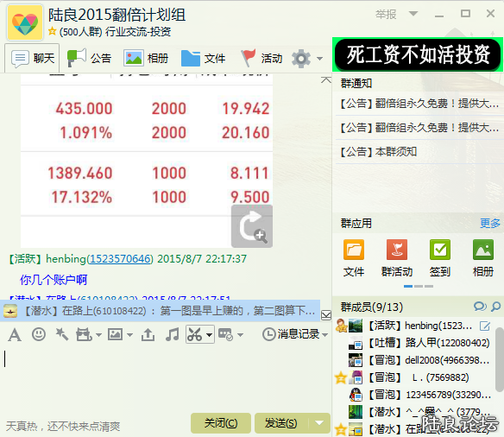Viewport: 504px width, 437px height.
Task: Open the 相册 tab
Action: click(x=146, y=58)
